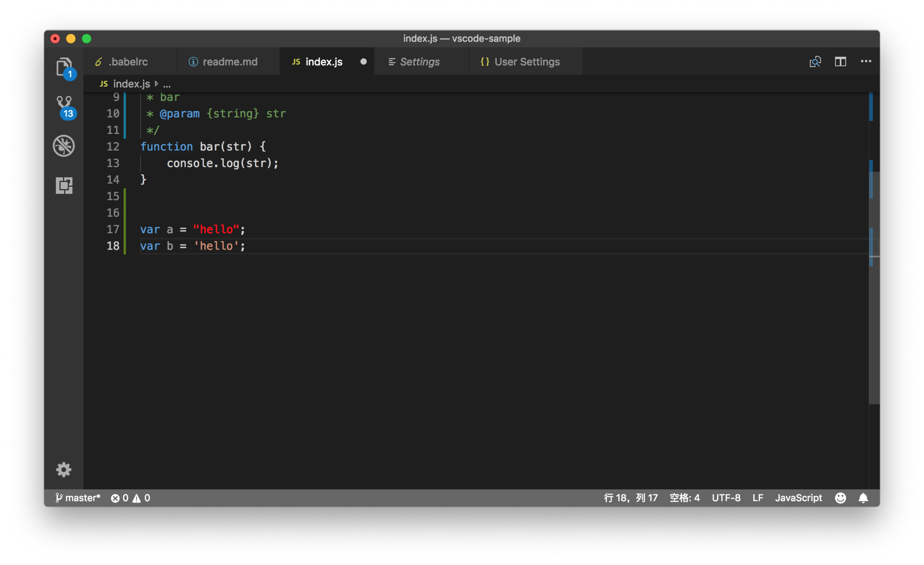This screenshot has height=565, width=924.
Task: Open the Debug view icon
Action: pos(64,145)
